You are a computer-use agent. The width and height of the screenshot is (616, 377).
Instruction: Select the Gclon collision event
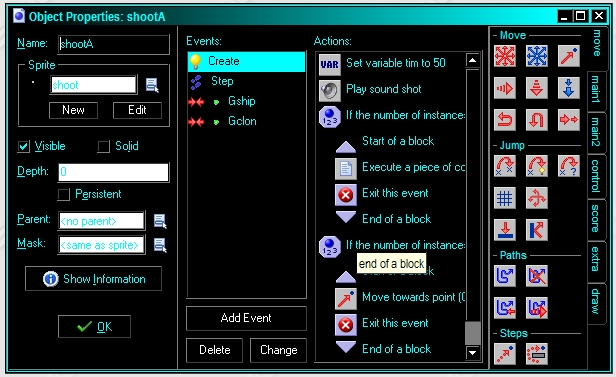246,121
